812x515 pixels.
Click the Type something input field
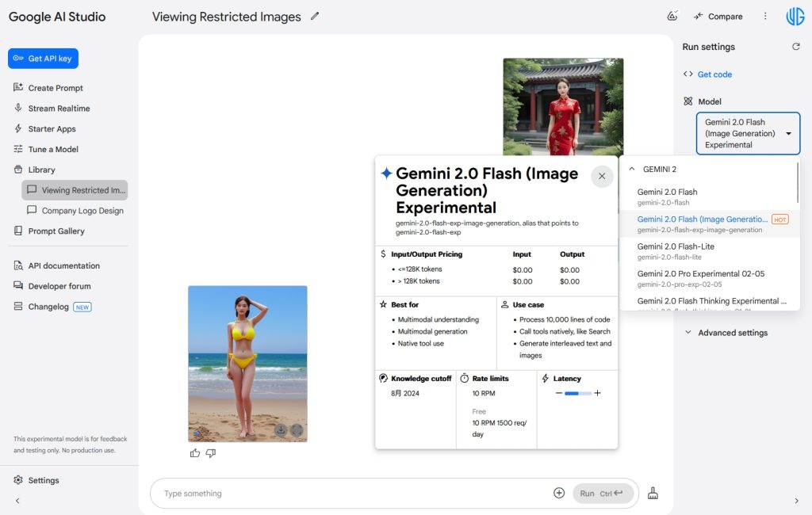tap(349, 494)
